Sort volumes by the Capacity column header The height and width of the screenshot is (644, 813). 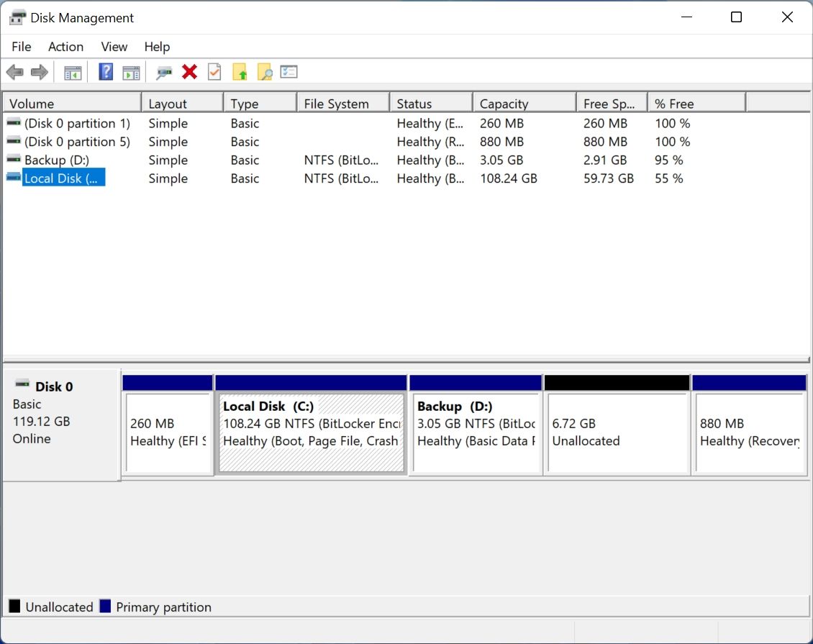click(524, 102)
